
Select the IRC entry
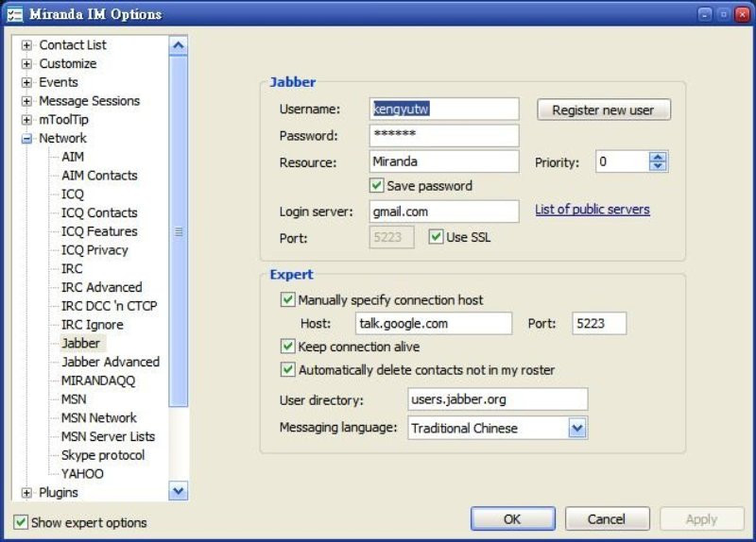coord(72,269)
